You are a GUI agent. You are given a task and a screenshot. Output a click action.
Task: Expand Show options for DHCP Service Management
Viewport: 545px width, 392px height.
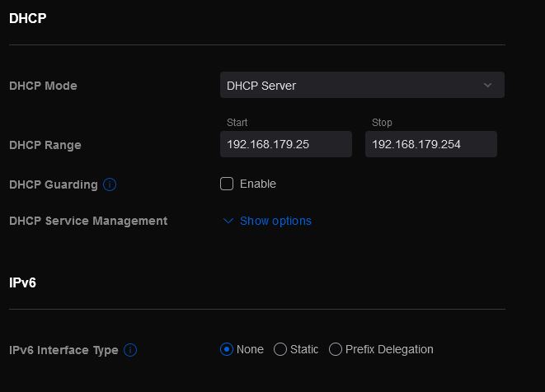coord(275,221)
